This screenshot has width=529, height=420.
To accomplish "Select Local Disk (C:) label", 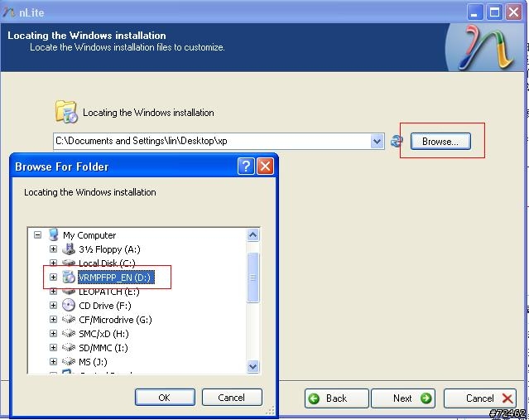I will (107, 263).
